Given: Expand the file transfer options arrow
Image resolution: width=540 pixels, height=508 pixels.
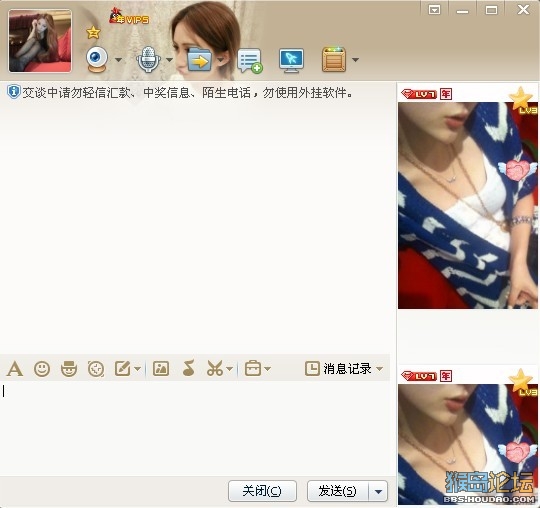Looking at the screenshot, I should (220, 60).
